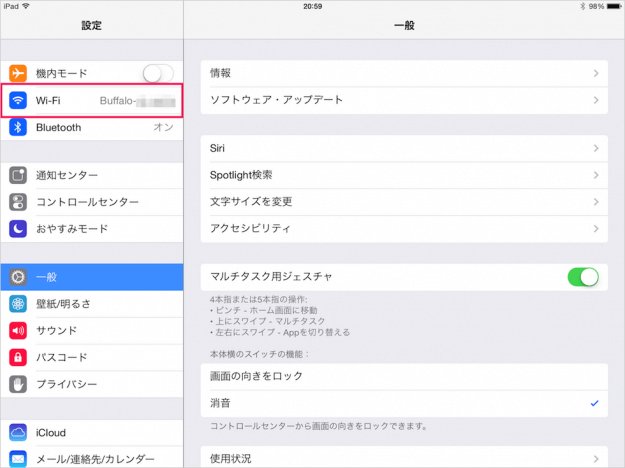Tap the Wi-Fi icon in sidebar
This screenshot has height=468, width=625.
coord(19,101)
